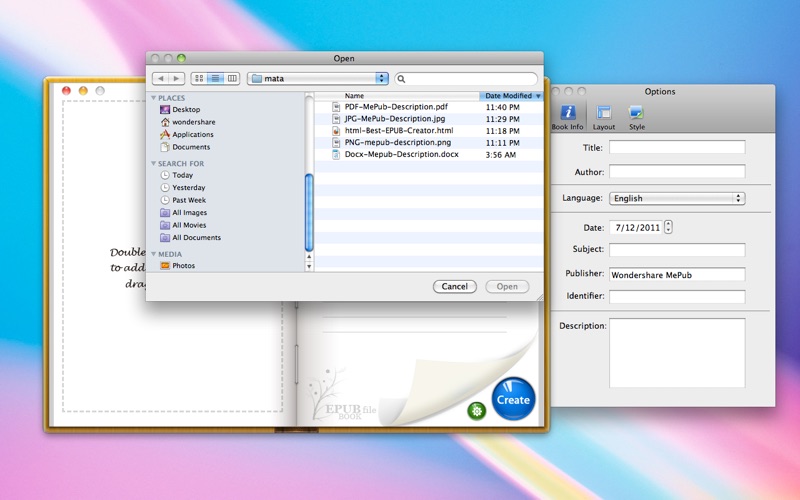Click the Publisher field with Wondershare MePub

(x=677, y=274)
